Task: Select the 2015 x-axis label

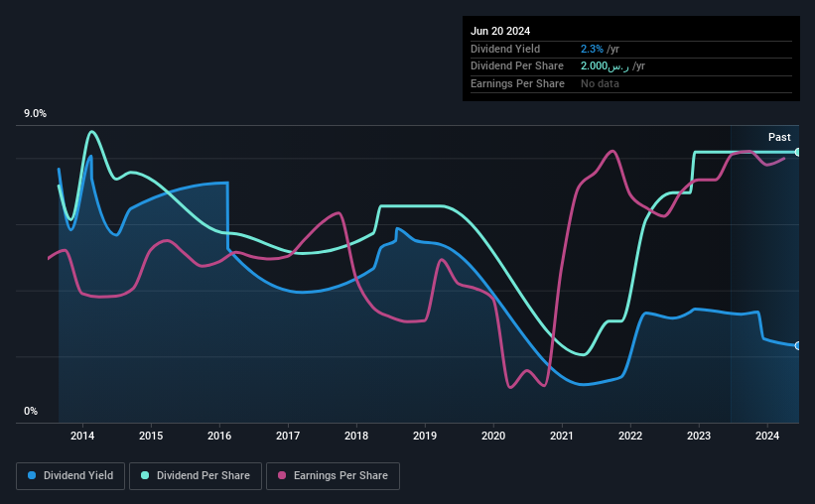Action: pos(151,436)
